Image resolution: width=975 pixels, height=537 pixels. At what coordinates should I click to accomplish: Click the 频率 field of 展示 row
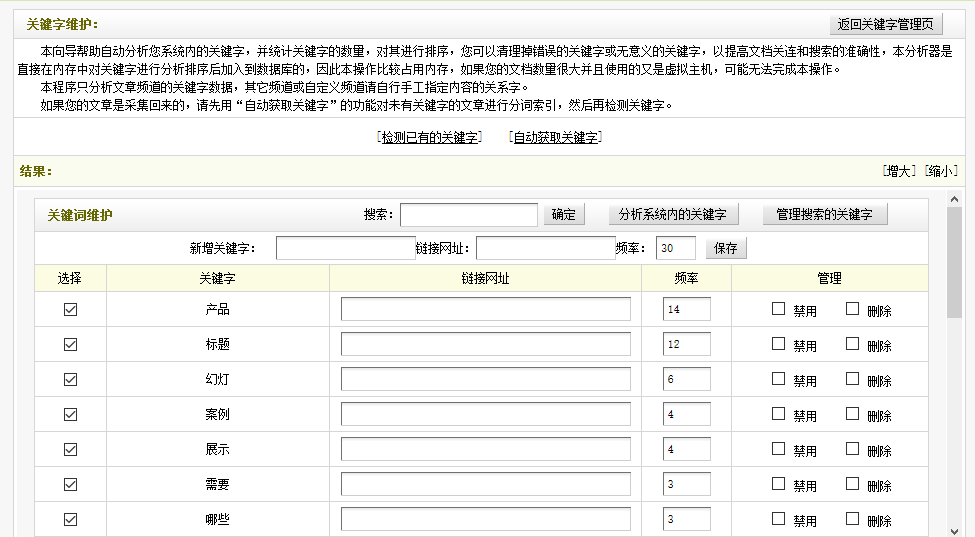[686, 450]
